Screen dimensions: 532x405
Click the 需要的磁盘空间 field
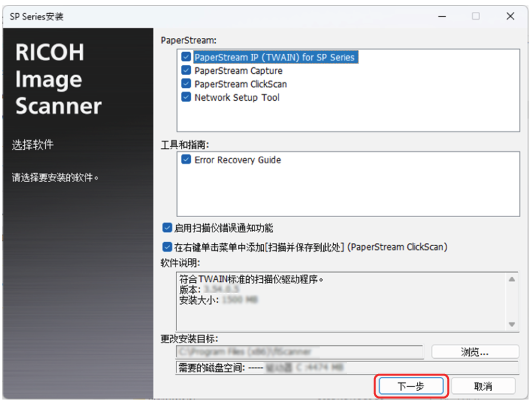347,367
